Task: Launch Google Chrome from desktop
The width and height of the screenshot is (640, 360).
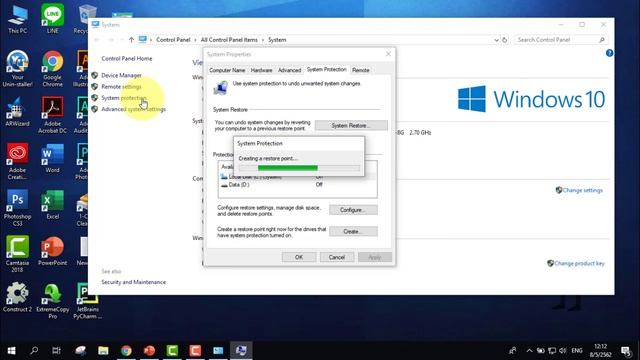Action: tap(53, 69)
